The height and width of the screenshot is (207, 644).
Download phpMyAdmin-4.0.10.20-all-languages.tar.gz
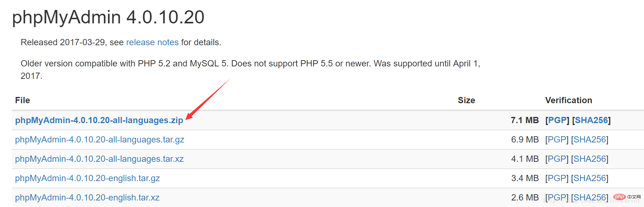[x=100, y=140]
